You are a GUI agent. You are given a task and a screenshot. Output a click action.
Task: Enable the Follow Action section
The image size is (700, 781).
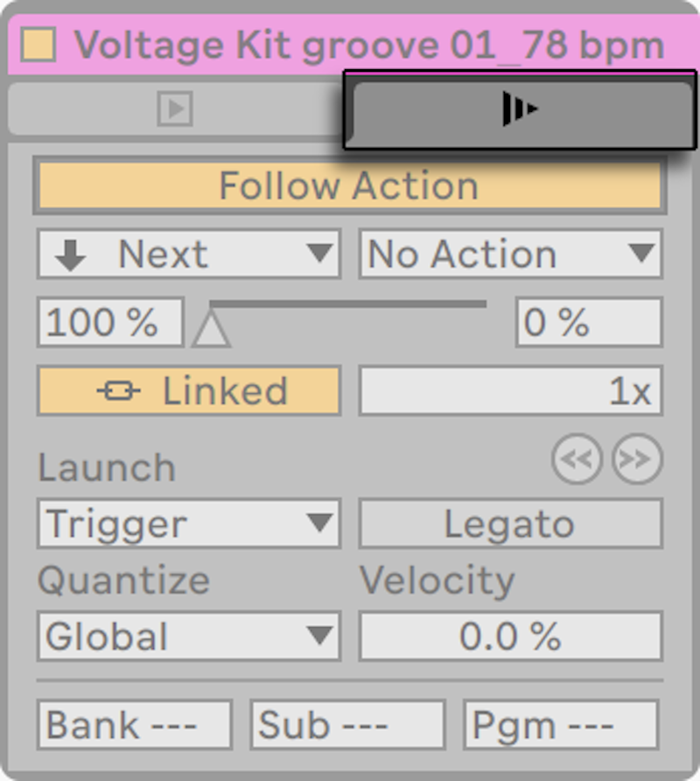pyautogui.click(x=350, y=185)
